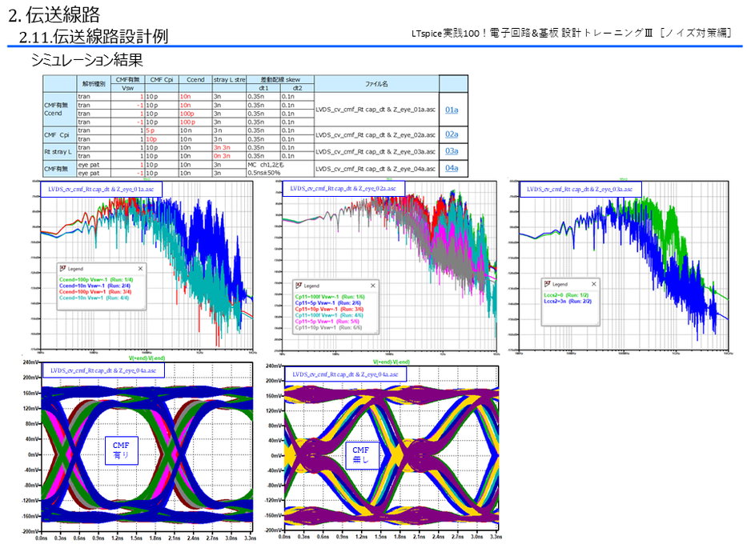Viewport: 747px width, 560px height.
Task: Open the 02a file link
Action: tap(452, 134)
